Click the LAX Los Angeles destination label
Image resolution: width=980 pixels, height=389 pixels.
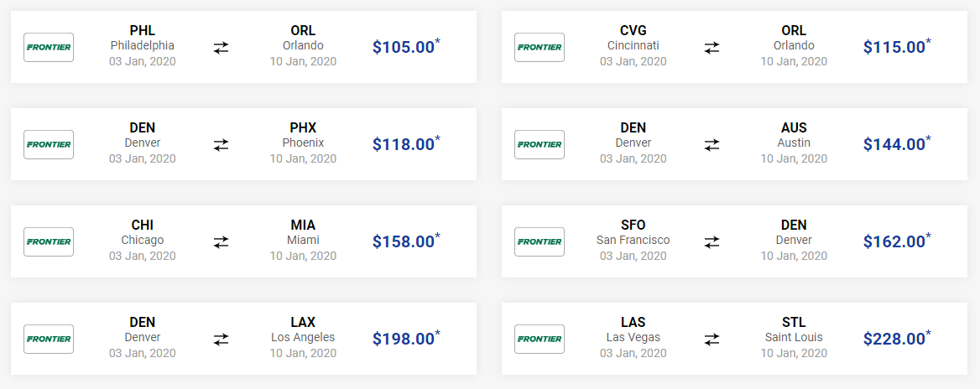coord(303,329)
